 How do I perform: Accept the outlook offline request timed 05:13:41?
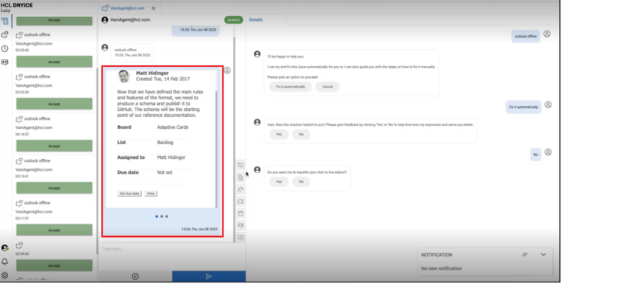coord(54,188)
